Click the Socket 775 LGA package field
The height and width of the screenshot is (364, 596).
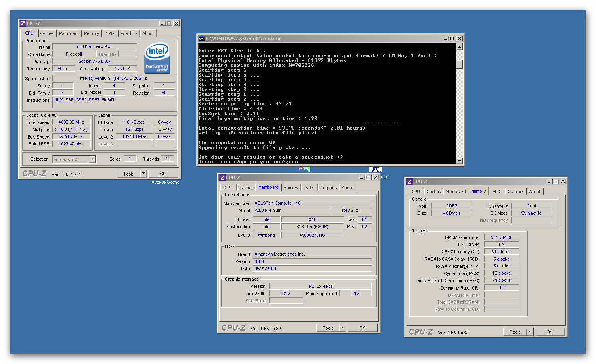94,61
